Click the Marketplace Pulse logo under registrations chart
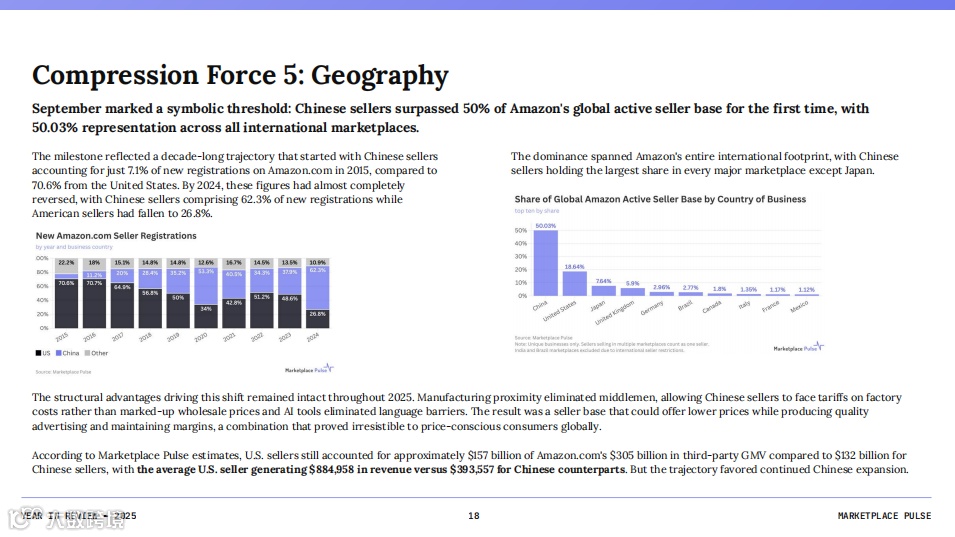955x537 pixels. [309, 369]
